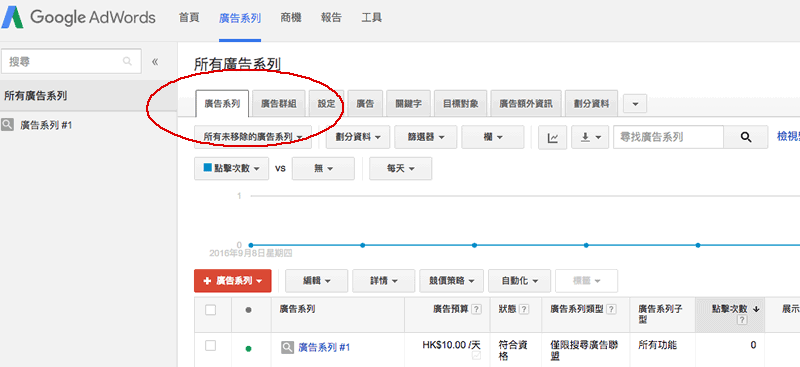
Task: Open the 點擊次數 metric dropdown
Action: coord(232,168)
